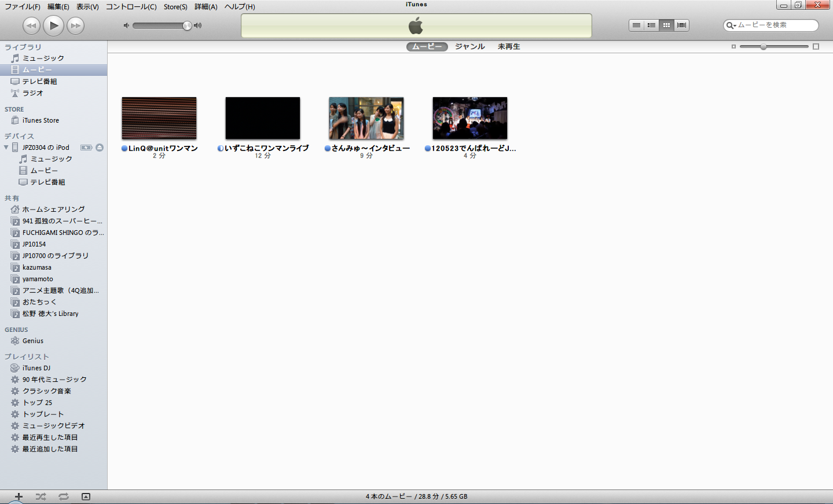Open the kazumasa shared library
The height and width of the screenshot is (504, 833).
(x=53, y=267)
